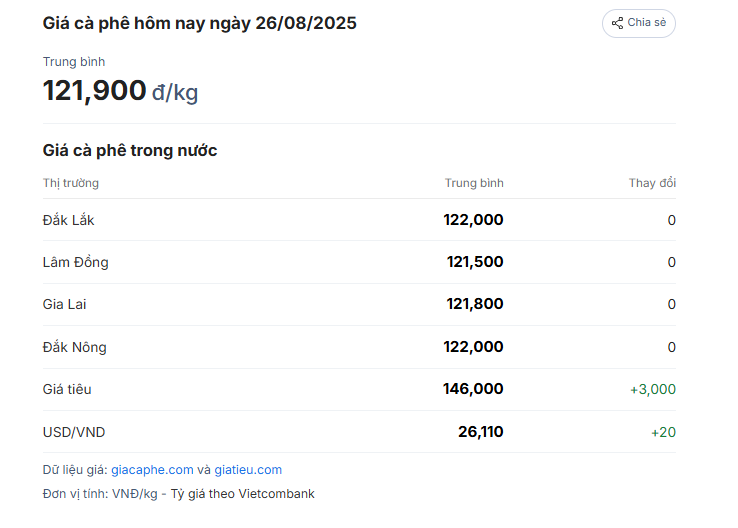Screen dimensions: 738x528
Task: Open the giacaphe.com link
Action: click(152, 470)
